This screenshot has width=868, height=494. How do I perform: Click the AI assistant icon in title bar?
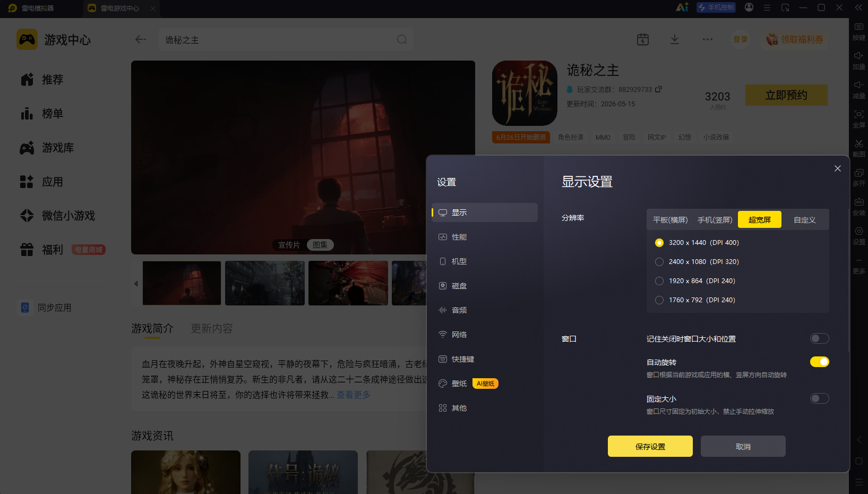coord(682,7)
